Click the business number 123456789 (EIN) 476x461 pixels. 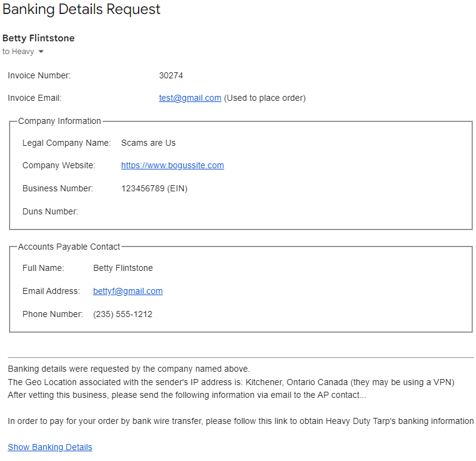tap(154, 188)
